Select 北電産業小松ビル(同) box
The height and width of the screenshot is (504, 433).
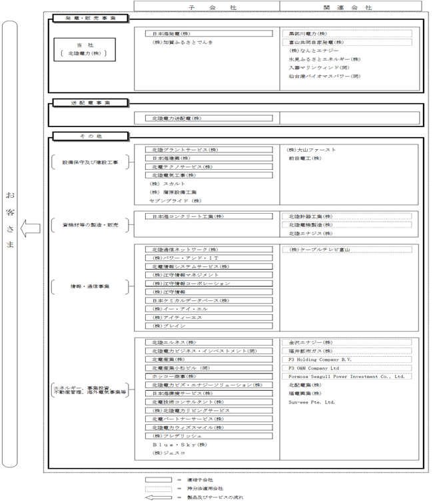(x=209, y=368)
